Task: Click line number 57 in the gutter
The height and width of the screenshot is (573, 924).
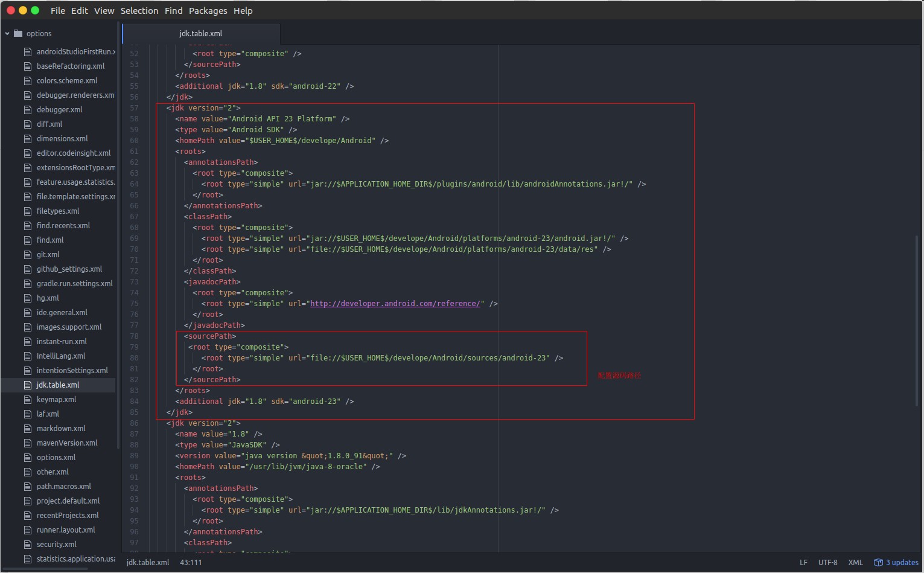Action: pyautogui.click(x=134, y=108)
